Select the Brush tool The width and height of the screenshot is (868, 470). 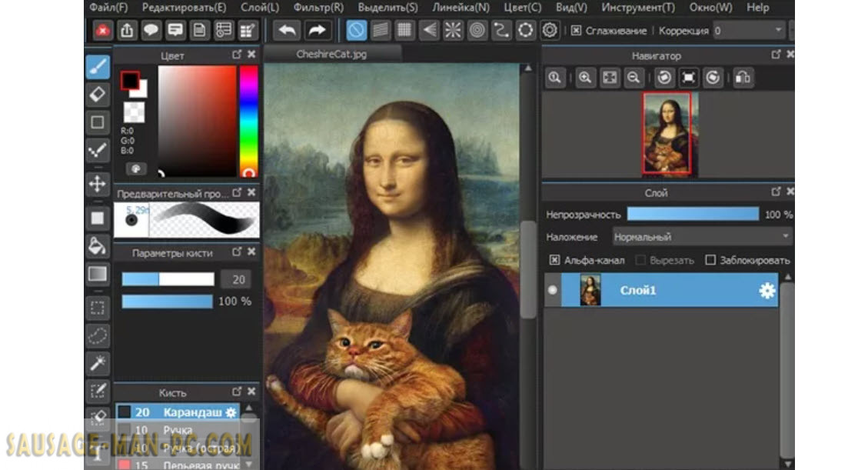(x=98, y=68)
